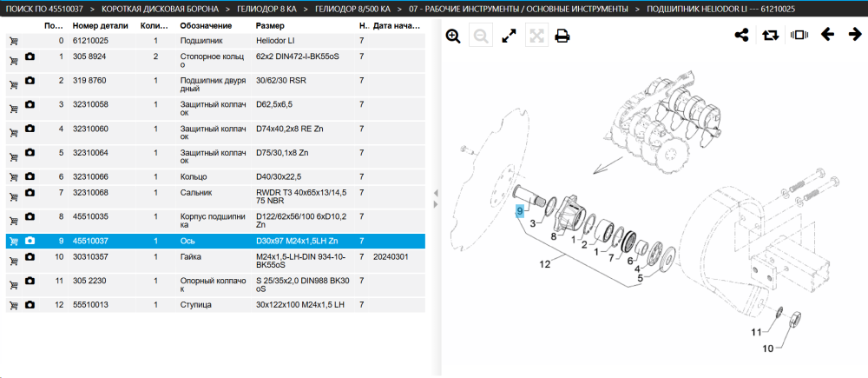View photo of part 32310068 Сальник

[30, 192]
